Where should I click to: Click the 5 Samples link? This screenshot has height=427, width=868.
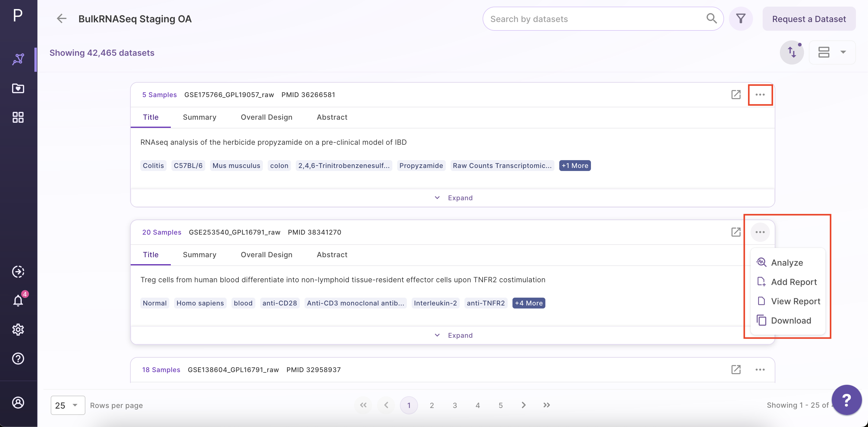[159, 95]
